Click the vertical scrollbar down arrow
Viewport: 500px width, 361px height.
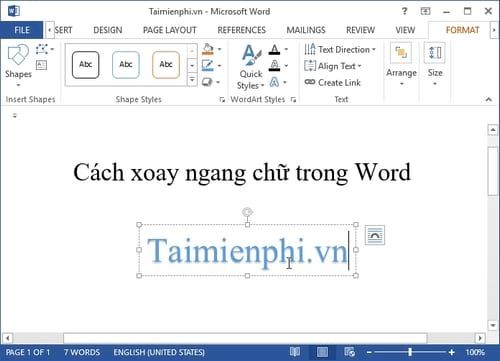point(493,325)
